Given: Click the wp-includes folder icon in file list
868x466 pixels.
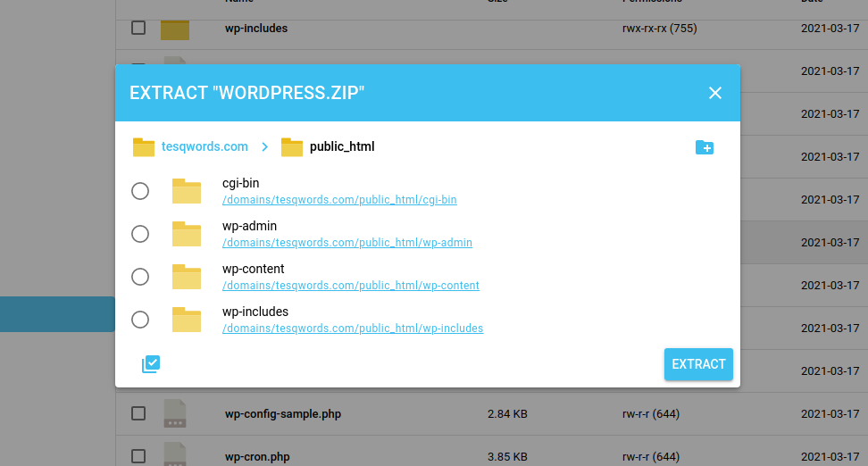Looking at the screenshot, I should click(175, 29).
